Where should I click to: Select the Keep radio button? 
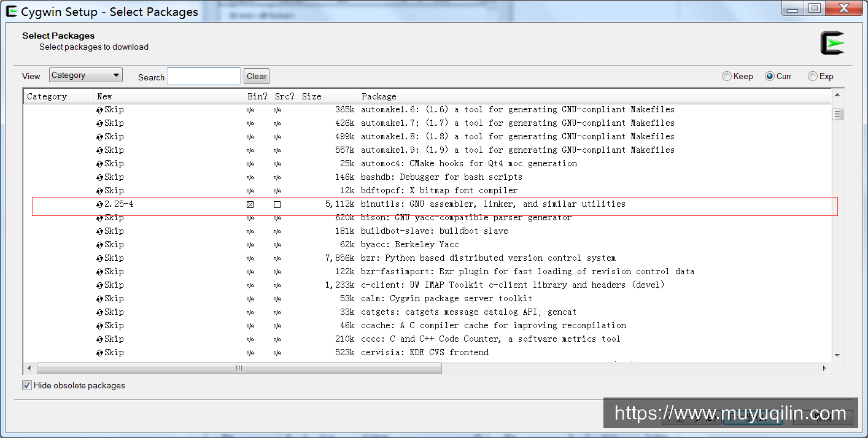tap(727, 76)
